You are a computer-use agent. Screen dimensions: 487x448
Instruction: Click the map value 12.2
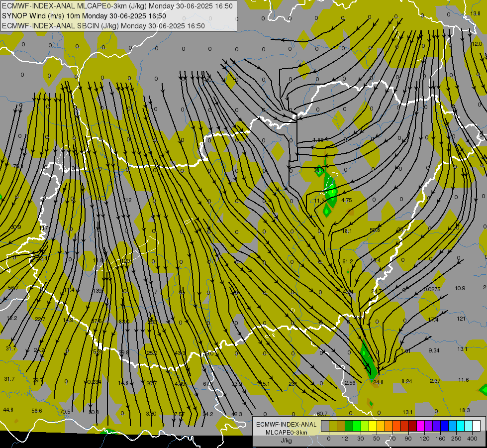(12, 319)
